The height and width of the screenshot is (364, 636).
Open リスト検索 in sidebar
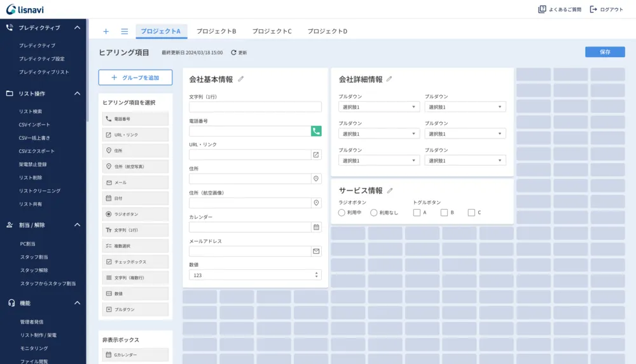pos(31,111)
